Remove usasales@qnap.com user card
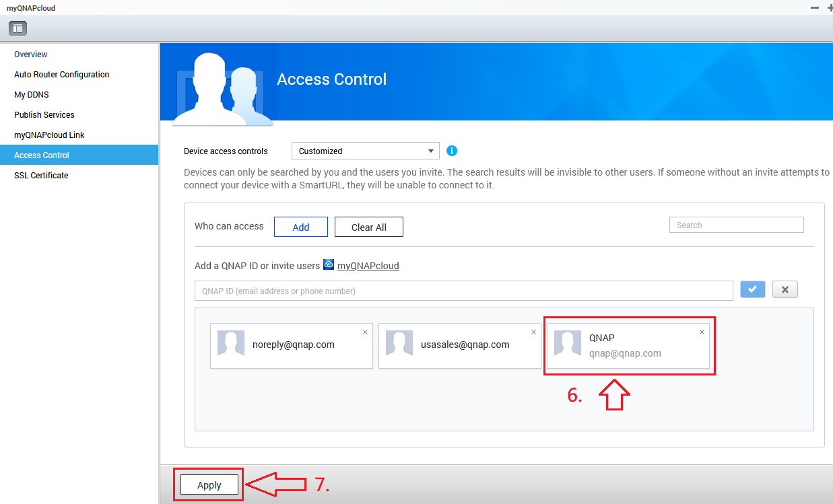Screen dimensions: 833x504 tap(534, 332)
